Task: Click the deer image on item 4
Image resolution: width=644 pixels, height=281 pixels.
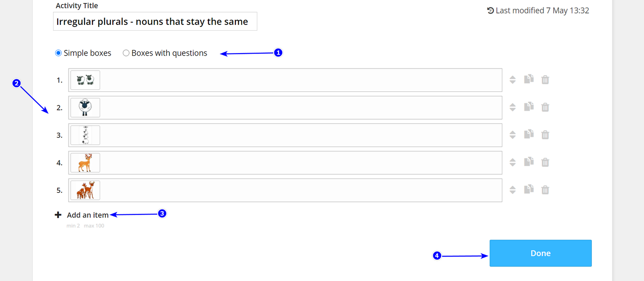Action: 85,162
